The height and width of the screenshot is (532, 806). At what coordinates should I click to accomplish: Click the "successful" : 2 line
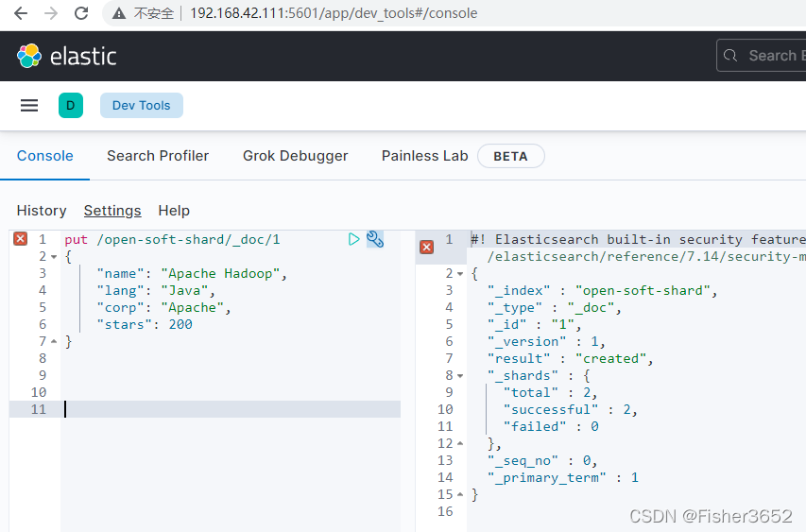[x=570, y=409]
